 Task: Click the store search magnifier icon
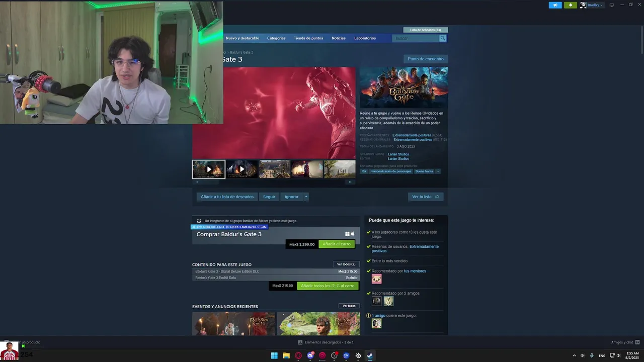point(443,38)
